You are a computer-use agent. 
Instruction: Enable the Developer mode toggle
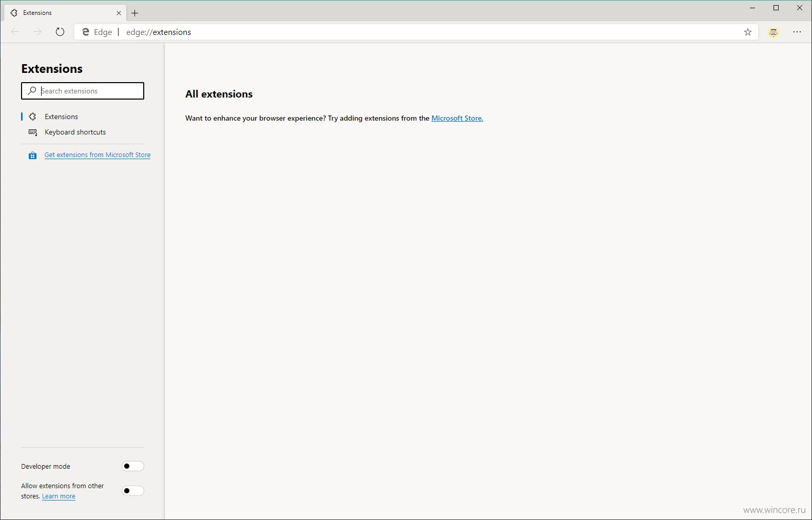coord(133,466)
